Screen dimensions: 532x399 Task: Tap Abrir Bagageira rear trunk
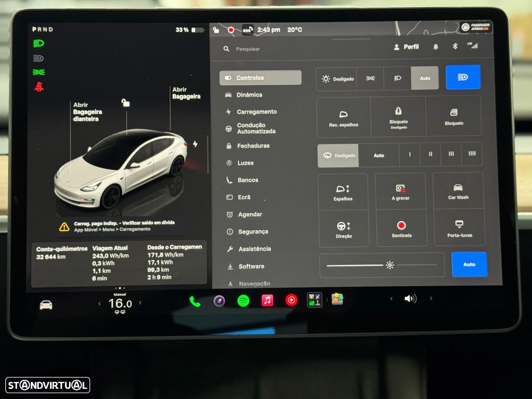pyautogui.click(x=186, y=93)
